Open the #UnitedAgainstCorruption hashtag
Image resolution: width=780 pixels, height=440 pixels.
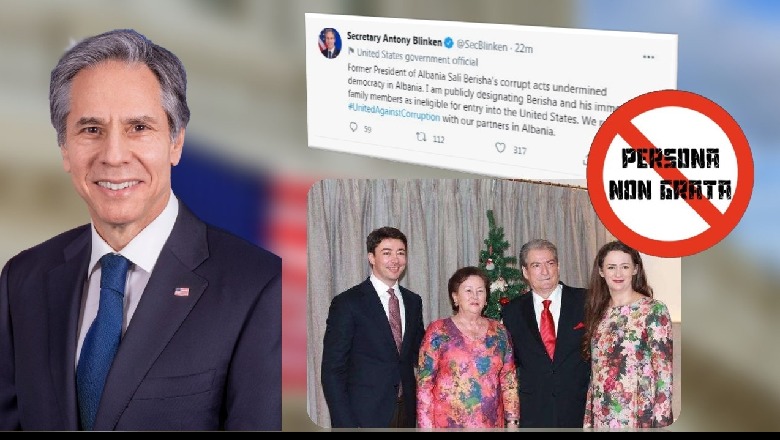coord(393,110)
